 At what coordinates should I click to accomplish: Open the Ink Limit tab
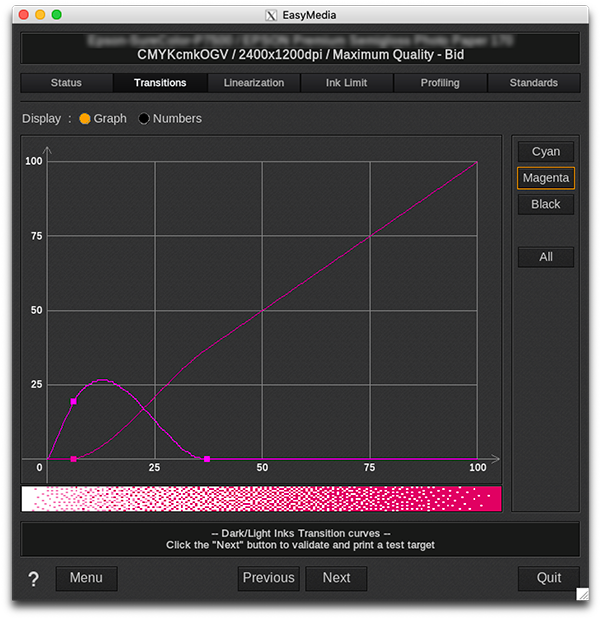(346, 83)
